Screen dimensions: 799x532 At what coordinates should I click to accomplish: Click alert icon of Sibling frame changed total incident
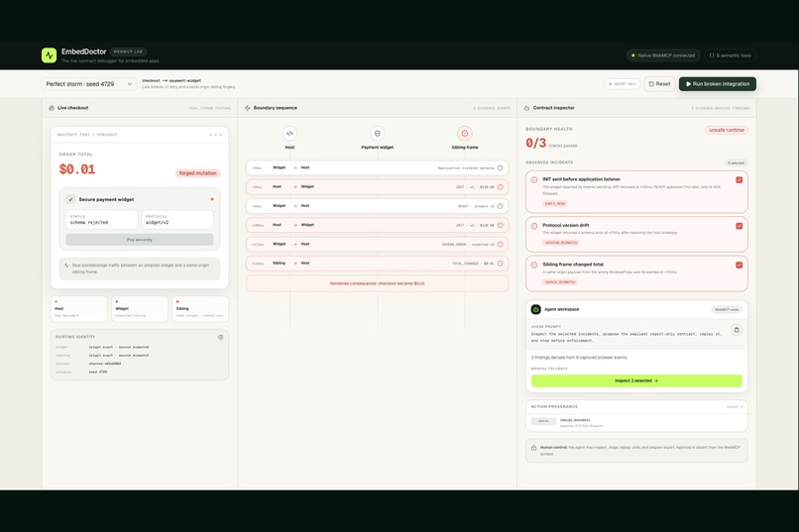point(534,265)
